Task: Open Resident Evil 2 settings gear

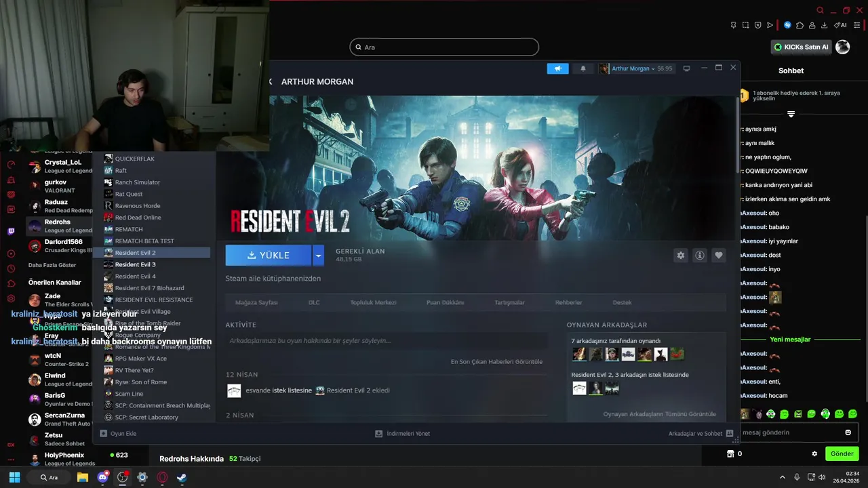Action: 681,256
